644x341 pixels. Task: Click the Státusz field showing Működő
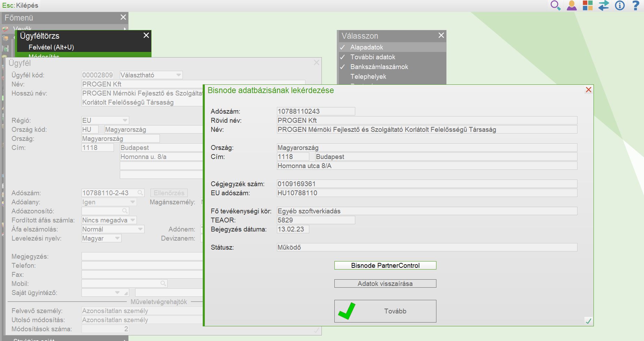(427, 247)
